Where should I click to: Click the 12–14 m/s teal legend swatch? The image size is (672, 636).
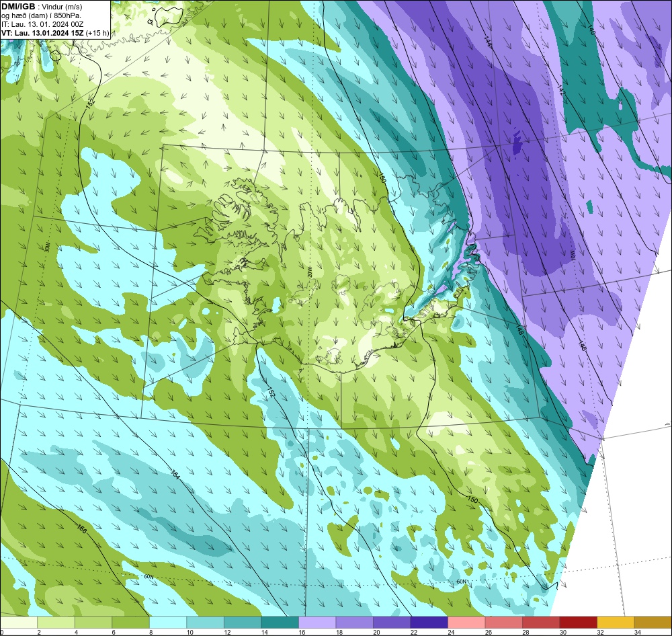coord(243,622)
